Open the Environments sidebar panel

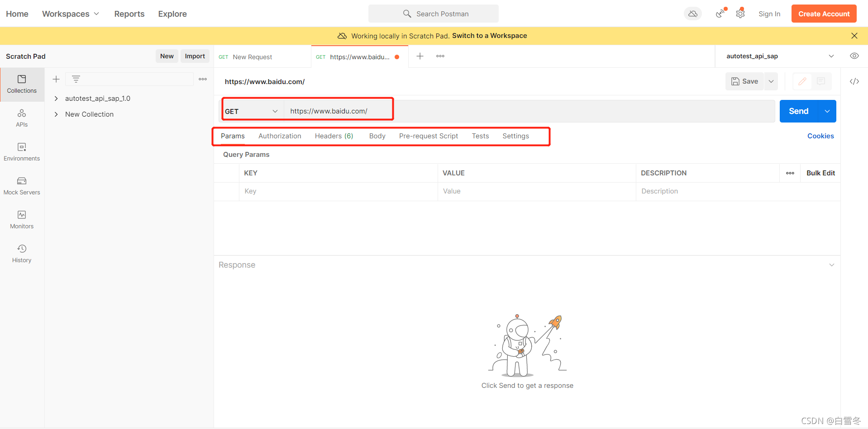click(22, 152)
